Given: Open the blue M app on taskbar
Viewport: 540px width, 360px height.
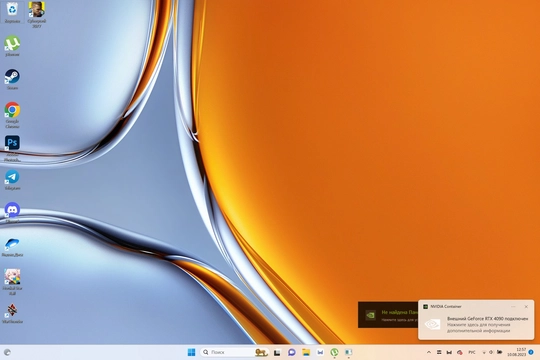Looking at the screenshot, I should 320,352.
